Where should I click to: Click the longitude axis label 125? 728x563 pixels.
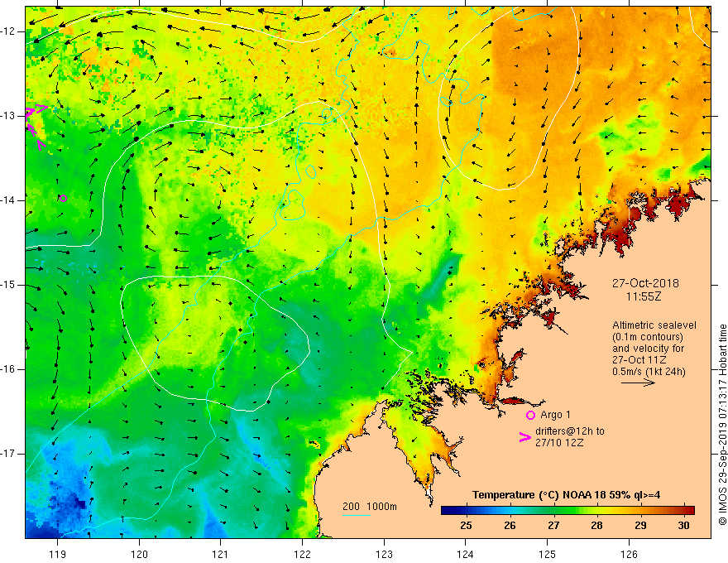click(x=548, y=554)
